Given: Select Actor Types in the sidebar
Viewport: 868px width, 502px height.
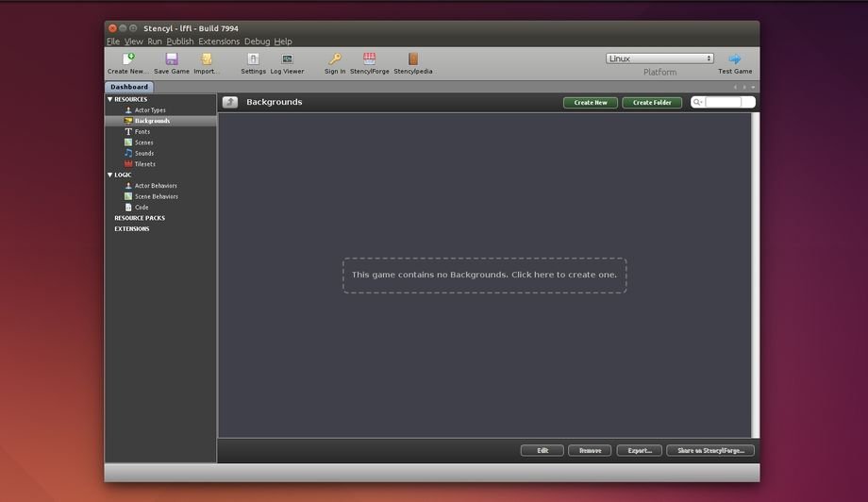Looking at the screenshot, I should (149, 110).
